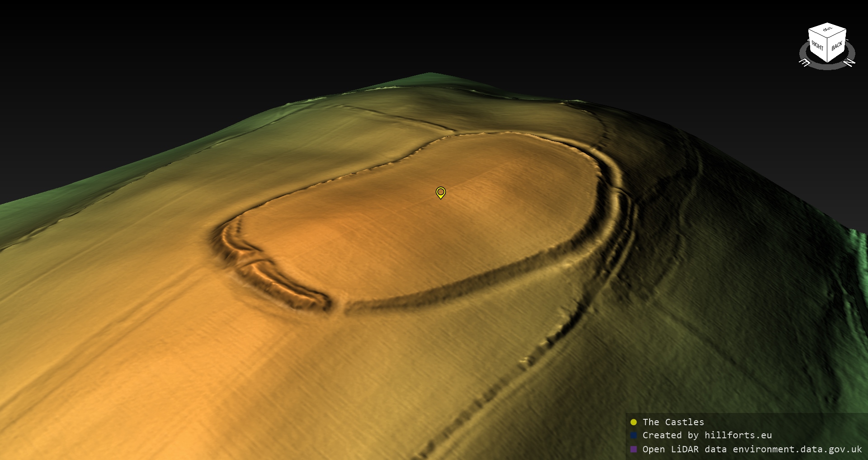Click the BACK face of the navigation cube
868x460 pixels.
coord(837,46)
